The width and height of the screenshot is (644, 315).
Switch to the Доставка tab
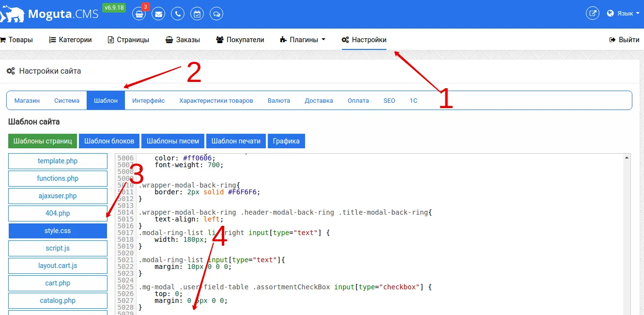pyautogui.click(x=319, y=101)
